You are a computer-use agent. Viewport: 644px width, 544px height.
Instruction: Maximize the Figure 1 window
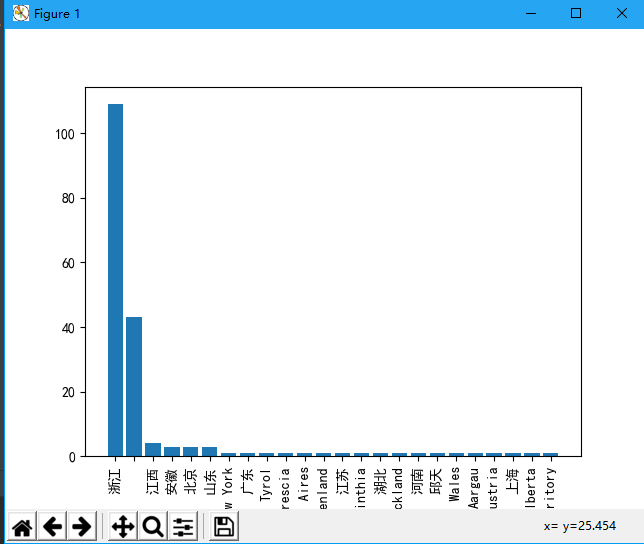pyautogui.click(x=576, y=14)
